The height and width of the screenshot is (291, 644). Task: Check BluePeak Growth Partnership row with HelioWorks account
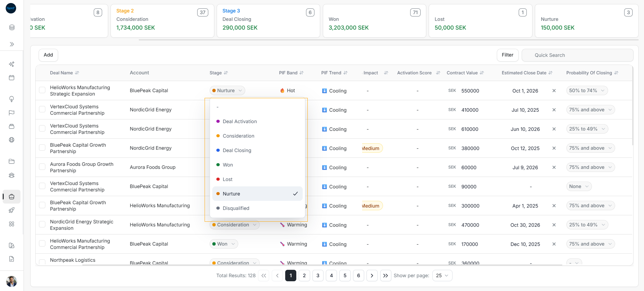coord(42,205)
